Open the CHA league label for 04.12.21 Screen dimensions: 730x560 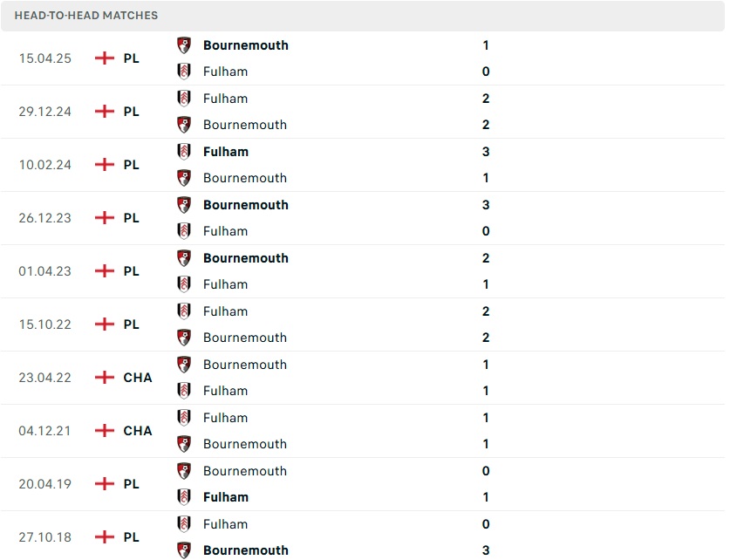pyautogui.click(x=138, y=431)
